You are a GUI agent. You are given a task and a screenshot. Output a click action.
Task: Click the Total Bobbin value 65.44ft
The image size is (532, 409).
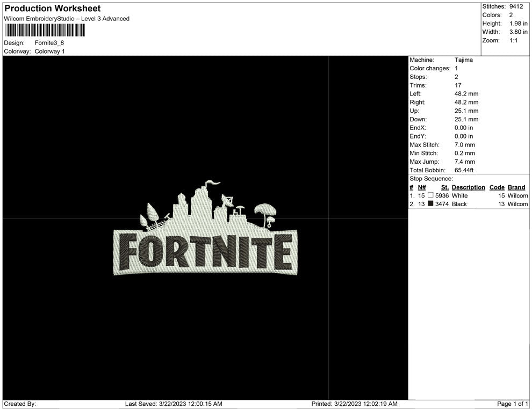click(464, 170)
